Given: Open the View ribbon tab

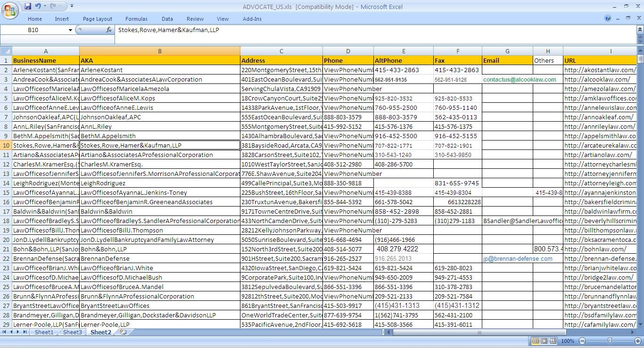Looking at the screenshot, I should coord(223,19).
